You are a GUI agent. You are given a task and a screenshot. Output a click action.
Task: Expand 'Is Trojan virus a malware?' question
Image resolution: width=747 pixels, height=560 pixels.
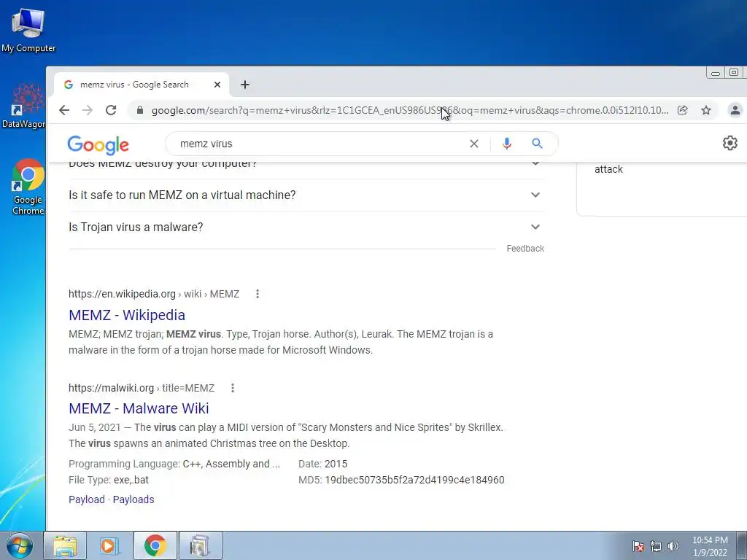point(306,227)
